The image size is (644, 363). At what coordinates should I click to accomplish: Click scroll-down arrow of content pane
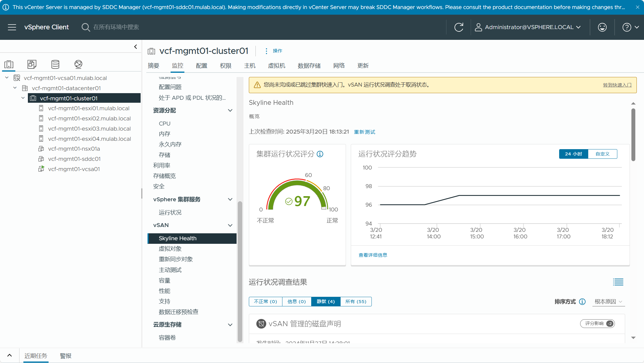pyautogui.click(x=633, y=338)
